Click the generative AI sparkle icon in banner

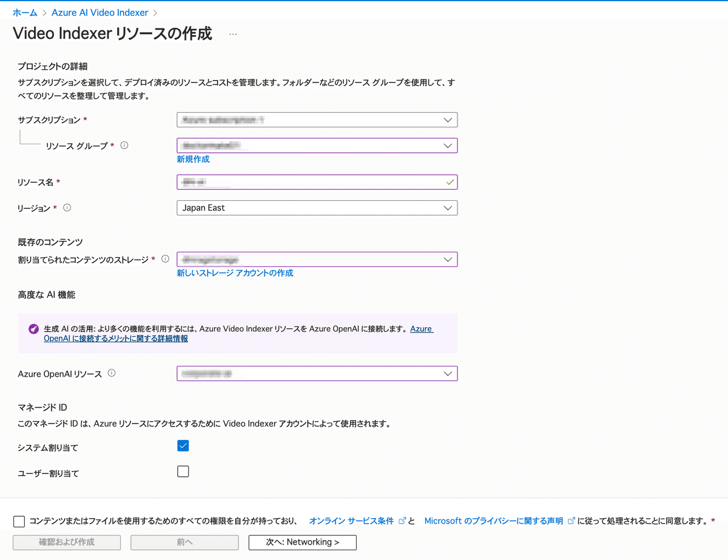(33, 328)
